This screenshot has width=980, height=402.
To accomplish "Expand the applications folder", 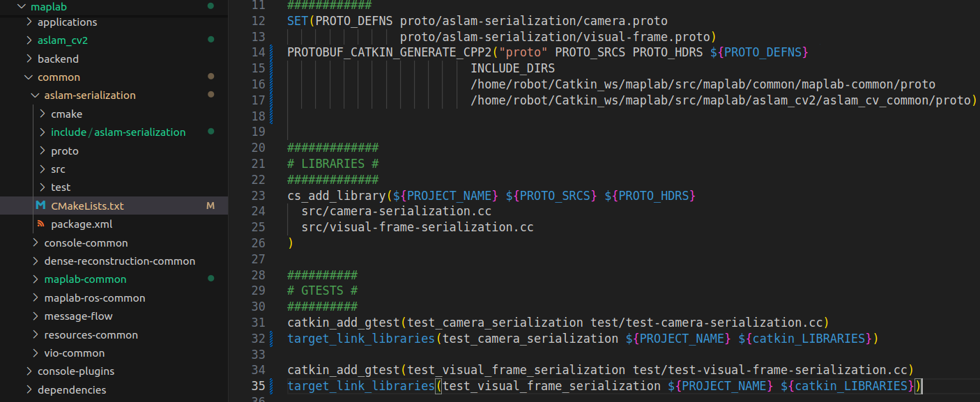I will point(29,22).
